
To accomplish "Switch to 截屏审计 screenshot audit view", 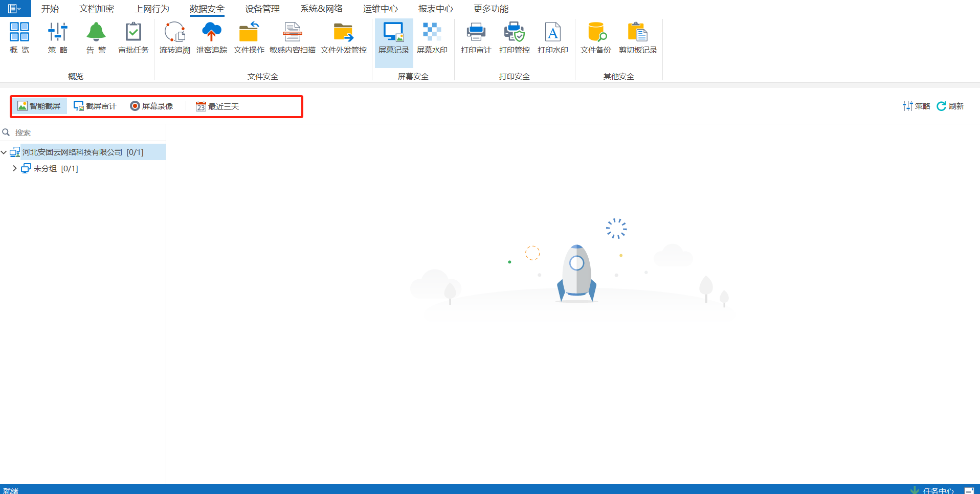I will 95,106.
